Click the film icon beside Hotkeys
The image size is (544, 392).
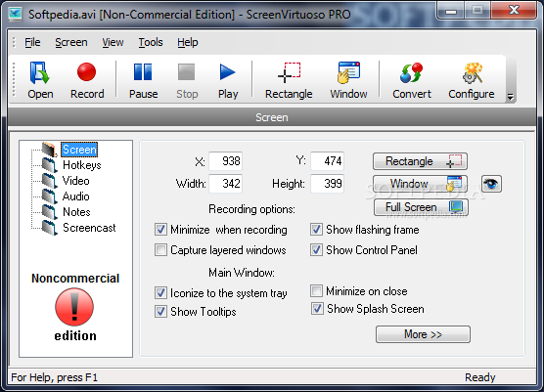(50, 165)
